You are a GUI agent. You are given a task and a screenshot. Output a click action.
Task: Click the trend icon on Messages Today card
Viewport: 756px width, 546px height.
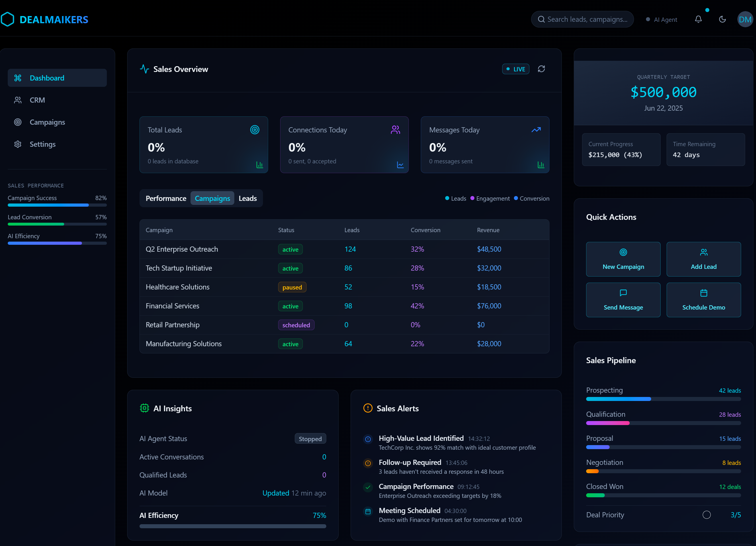(x=536, y=130)
